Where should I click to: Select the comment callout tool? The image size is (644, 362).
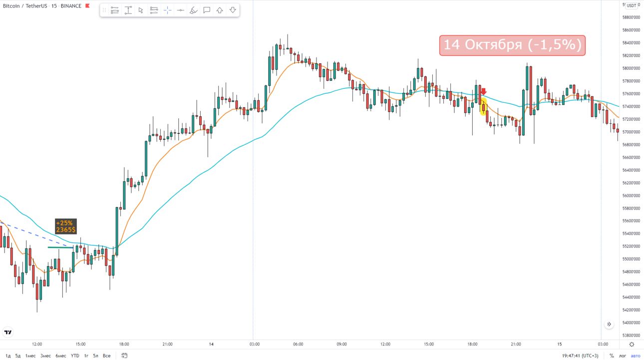click(207, 10)
